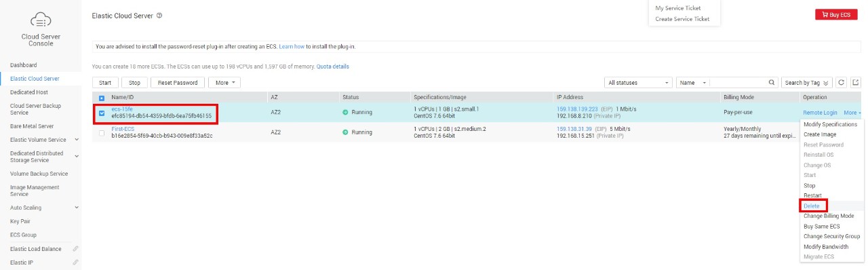Image resolution: width=868 pixels, height=270 pixels.
Task: Click the Buy ECS button
Action: point(836,14)
